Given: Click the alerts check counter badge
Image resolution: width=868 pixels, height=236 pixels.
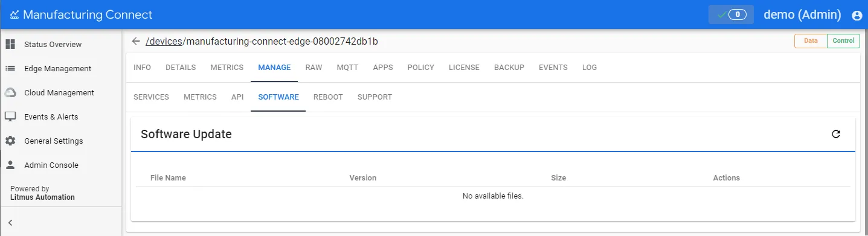Looking at the screenshot, I should (731, 14).
